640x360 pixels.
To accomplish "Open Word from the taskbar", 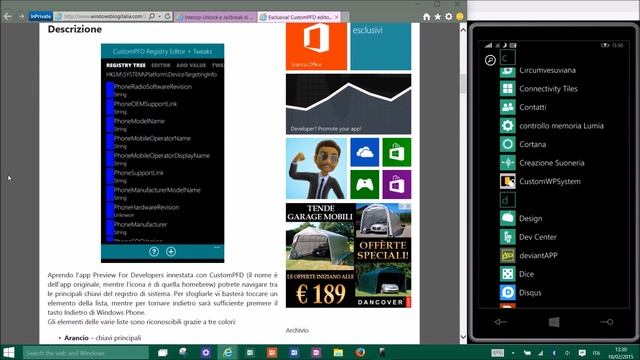I will coord(294,353).
